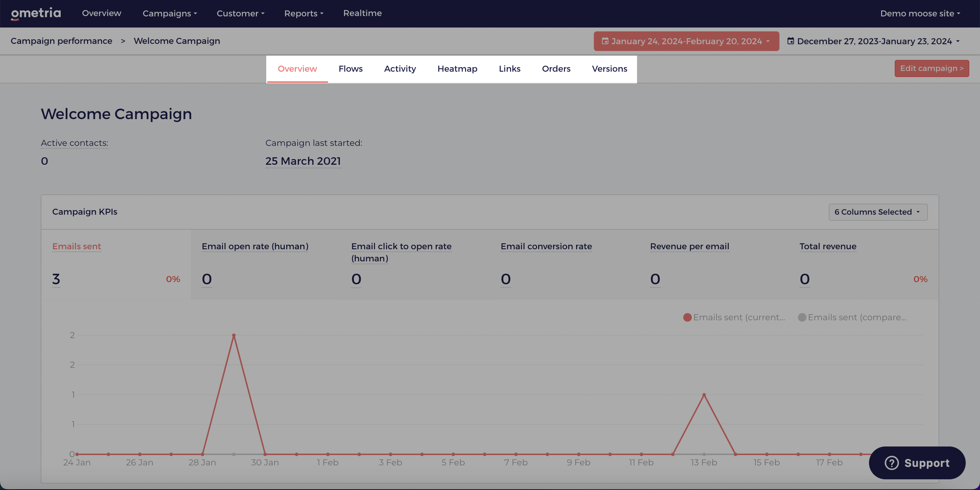Go back to Campaign performance breadcrumb
Image resolution: width=980 pixels, height=490 pixels.
(61, 41)
